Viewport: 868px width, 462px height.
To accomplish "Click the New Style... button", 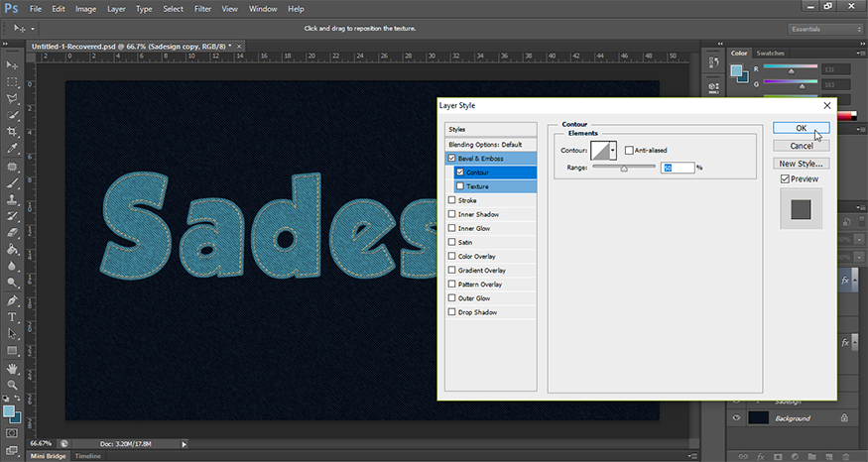I will (x=801, y=164).
